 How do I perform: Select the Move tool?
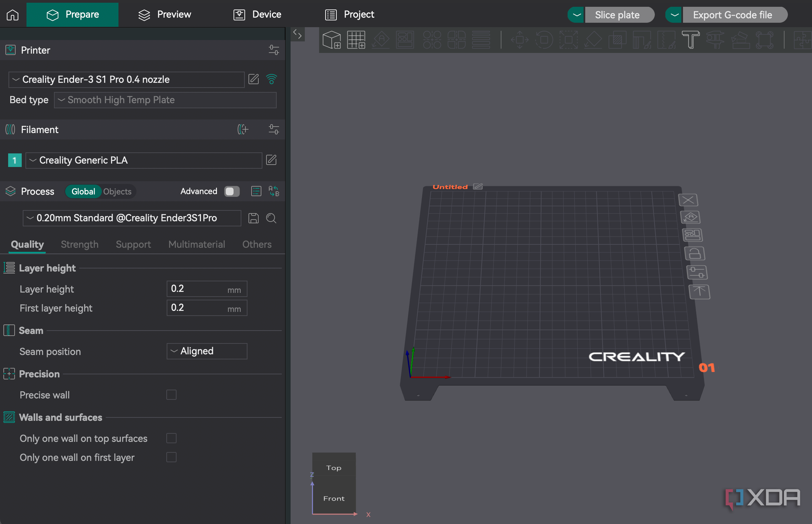coord(520,40)
